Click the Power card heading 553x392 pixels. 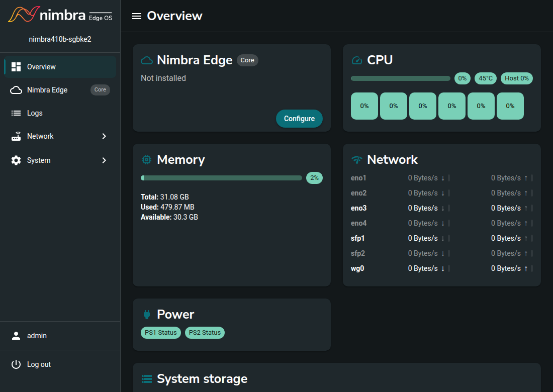coord(175,315)
